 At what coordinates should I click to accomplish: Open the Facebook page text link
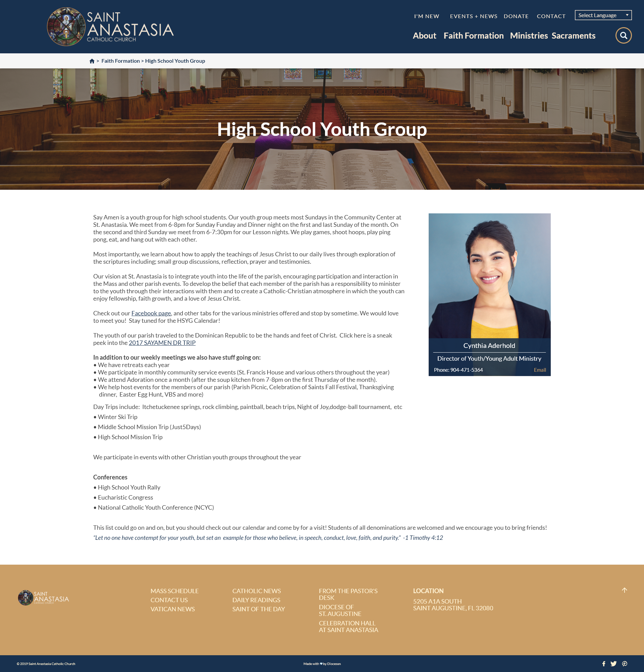point(151,313)
